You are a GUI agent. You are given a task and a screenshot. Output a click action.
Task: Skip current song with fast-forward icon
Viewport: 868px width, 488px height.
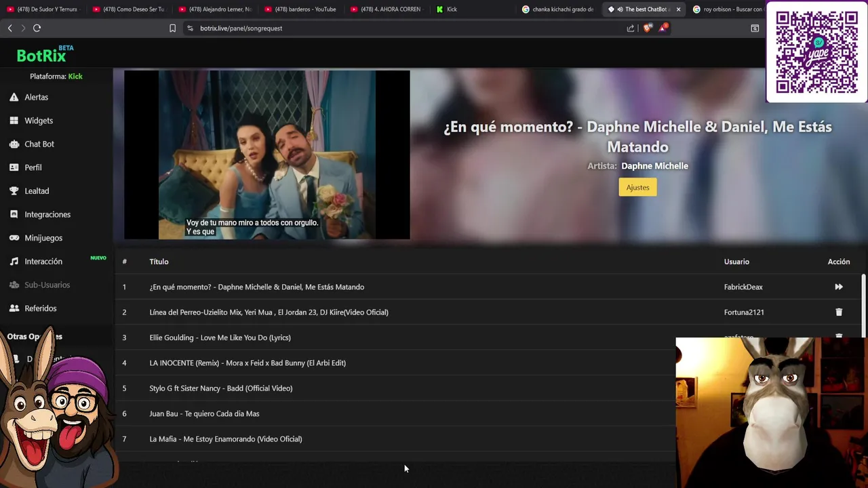tap(839, 287)
